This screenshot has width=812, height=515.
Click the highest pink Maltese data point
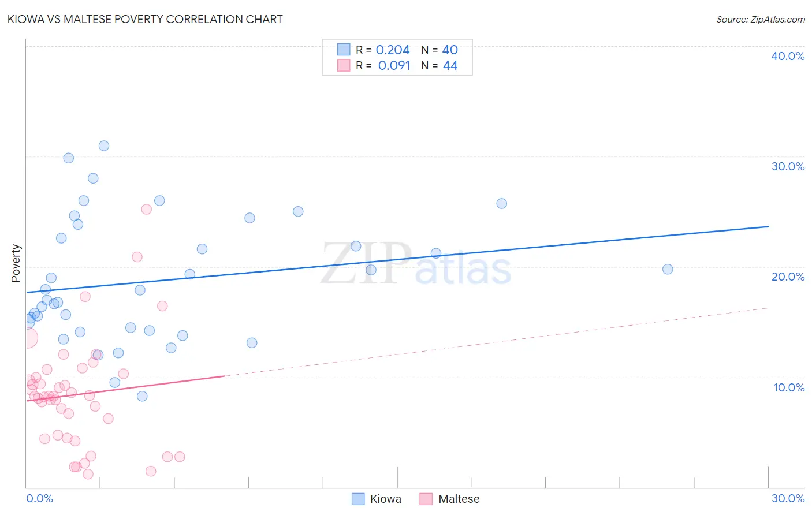pos(147,209)
